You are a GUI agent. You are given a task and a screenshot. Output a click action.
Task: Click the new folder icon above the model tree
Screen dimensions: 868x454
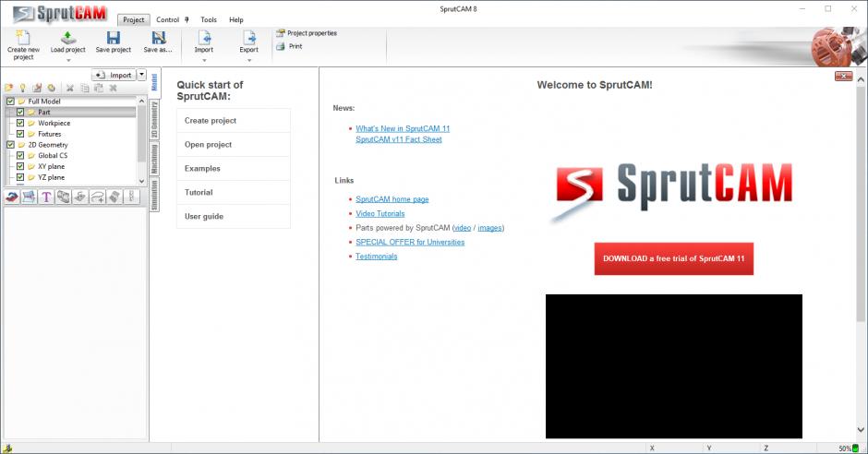point(9,88)
